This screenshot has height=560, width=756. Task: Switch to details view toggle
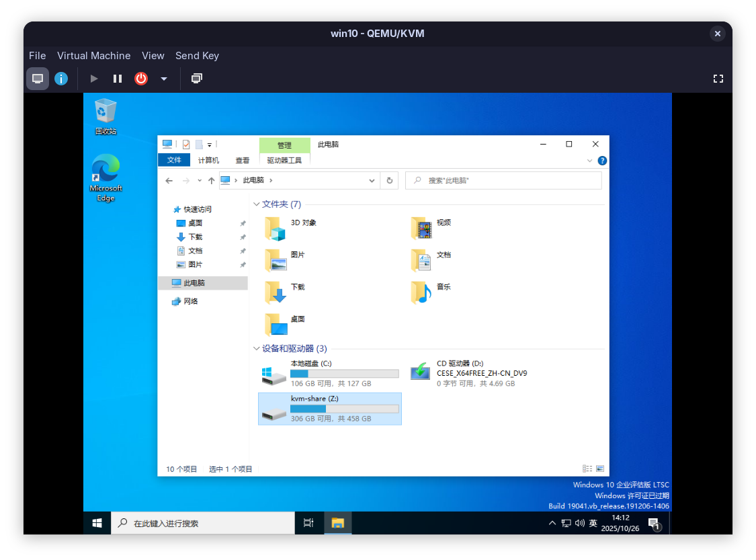[x=587, y=469]
